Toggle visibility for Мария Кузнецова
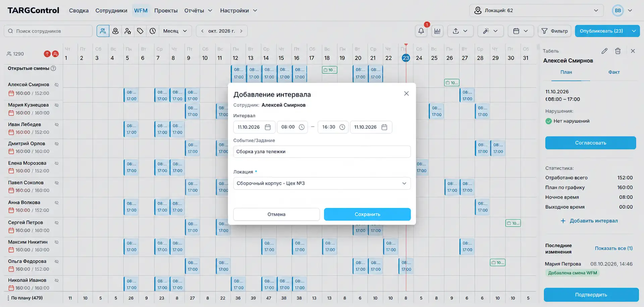The image size is (644, 307). [57, 105]
